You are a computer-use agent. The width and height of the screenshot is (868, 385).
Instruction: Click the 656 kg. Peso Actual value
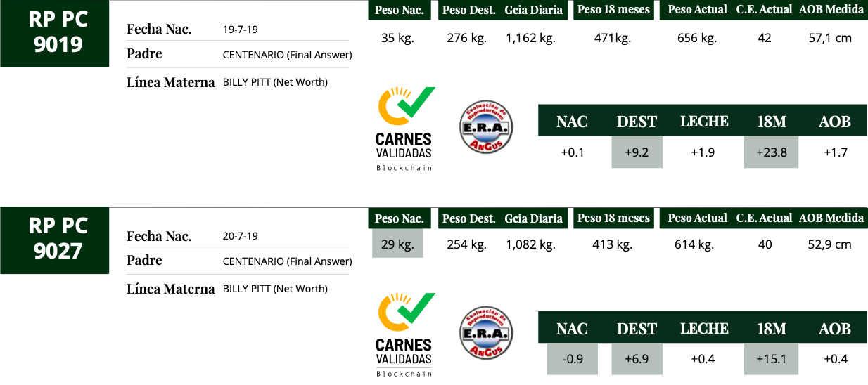pyautogui.click(x=696, y=39)
